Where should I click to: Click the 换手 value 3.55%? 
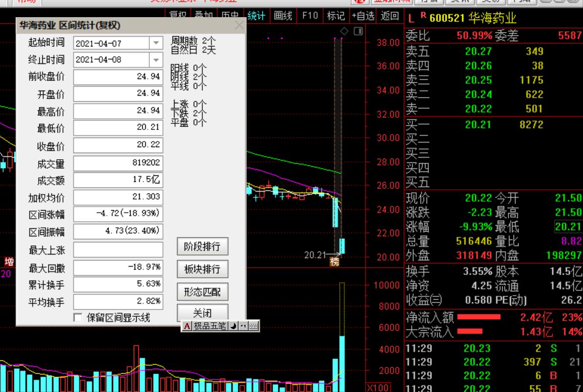tap(478, 272)
